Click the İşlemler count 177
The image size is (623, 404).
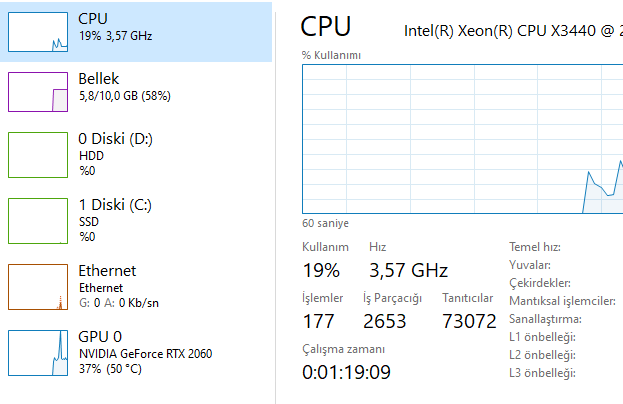pos(319,321)
